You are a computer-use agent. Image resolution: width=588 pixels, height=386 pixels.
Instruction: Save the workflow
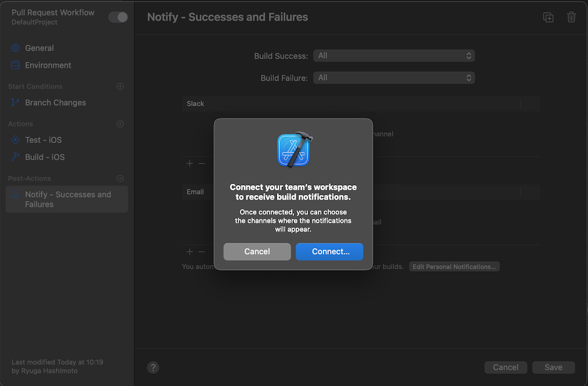[554, 368]
